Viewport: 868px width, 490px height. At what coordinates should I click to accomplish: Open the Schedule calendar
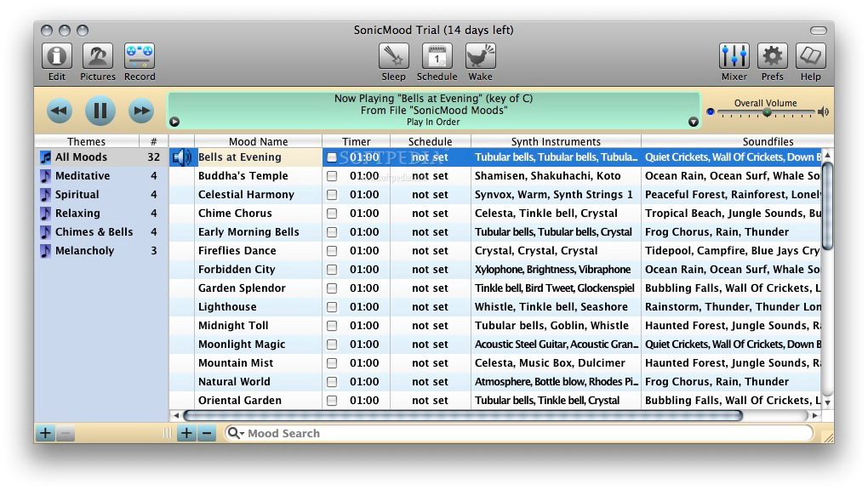[437, 58]
